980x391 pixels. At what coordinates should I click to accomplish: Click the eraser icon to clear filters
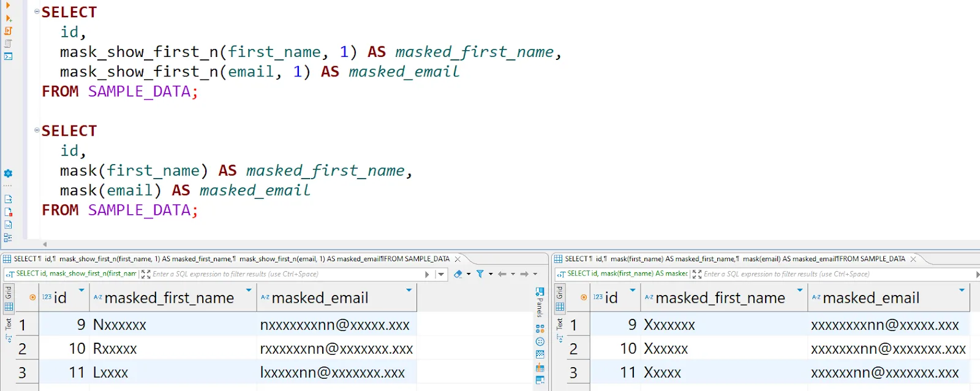tap(458, 274)
